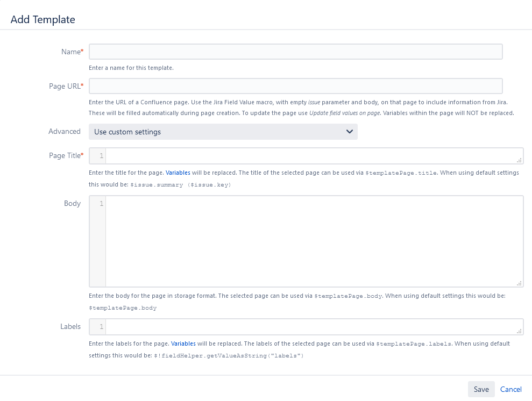Click inside the Body code editor
This screenshot has height=401, width=532.
[312, 241]
